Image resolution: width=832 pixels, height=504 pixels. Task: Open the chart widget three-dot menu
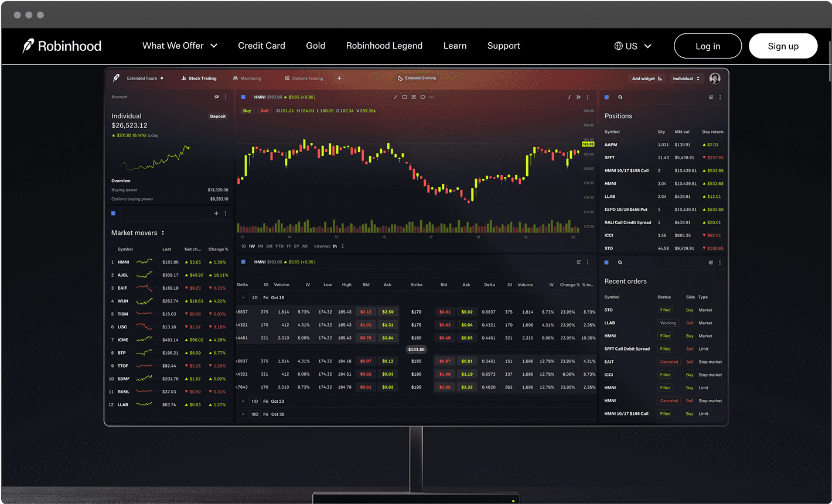click(x=588, y=97)
